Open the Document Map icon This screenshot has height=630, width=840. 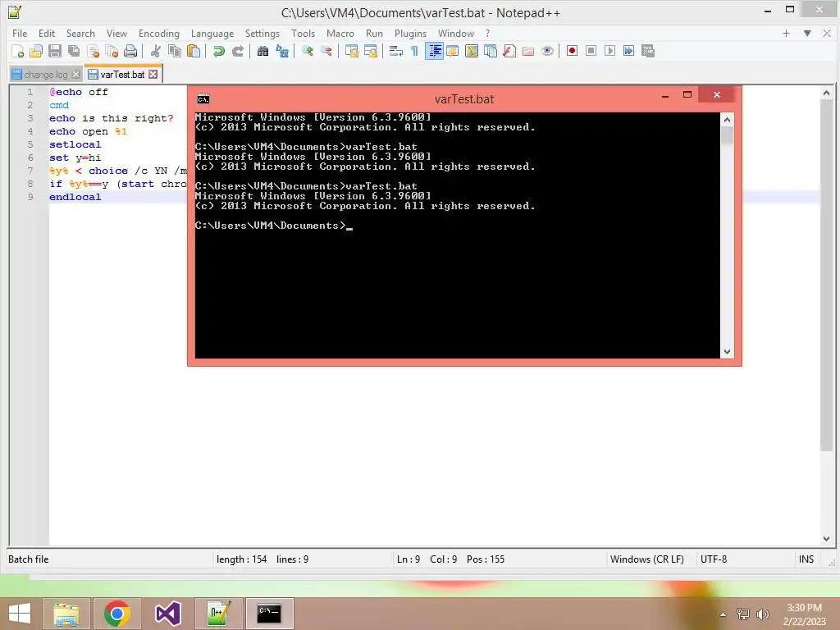pos(472,51)
